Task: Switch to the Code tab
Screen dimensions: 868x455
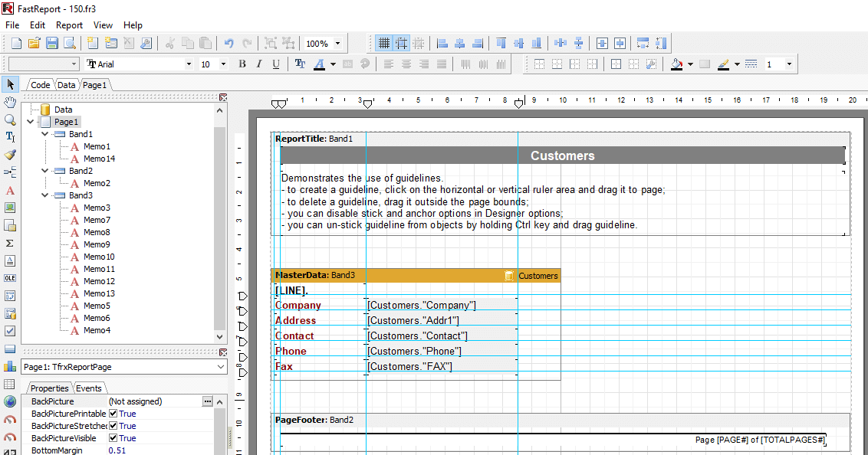Action: tap(41, 84)
